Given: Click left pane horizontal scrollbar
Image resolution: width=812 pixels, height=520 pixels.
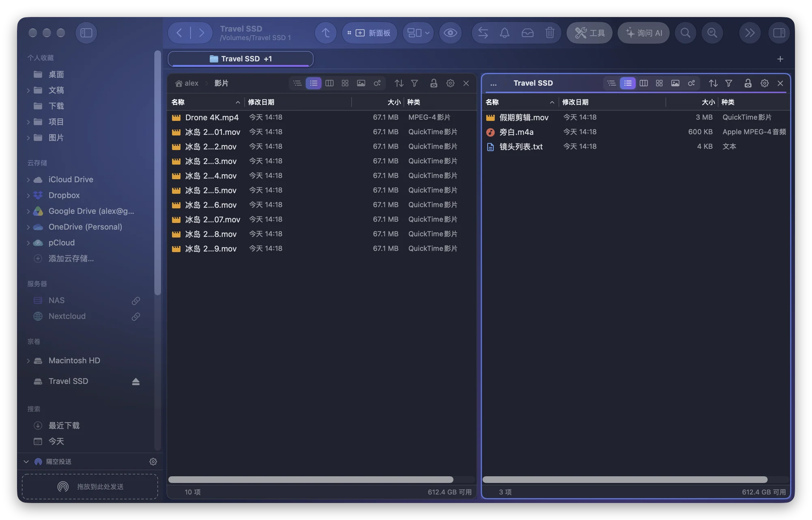Looking at the screenshot, I should (311, 479).
